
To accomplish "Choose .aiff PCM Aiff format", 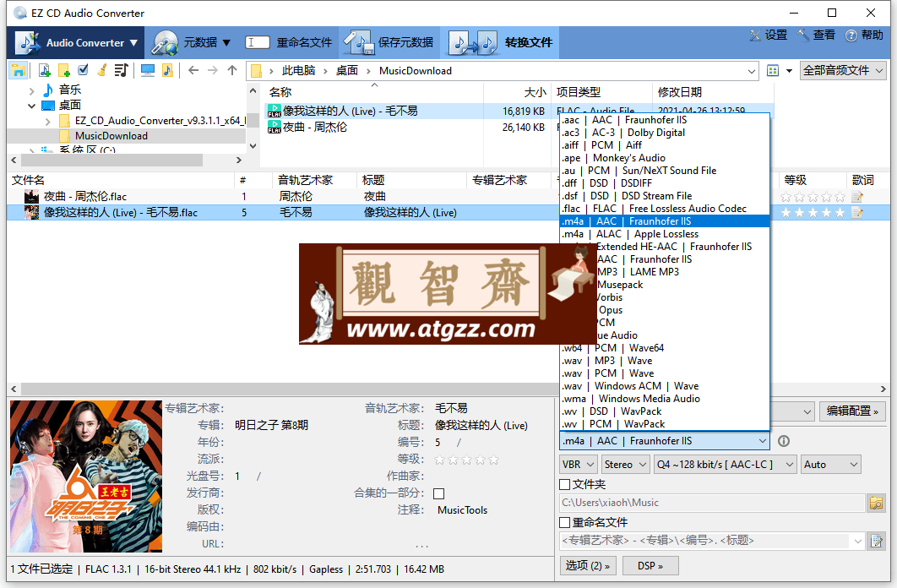I will pyautogui.click(x=664, y=145).
